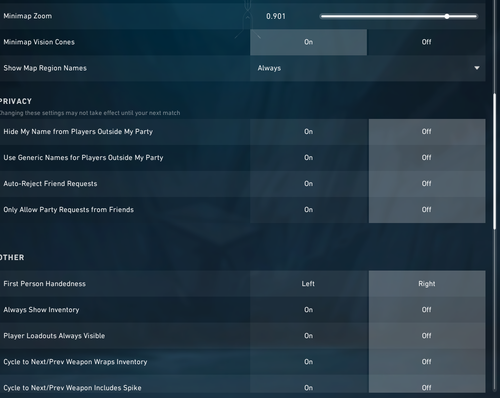
Task: Enable Use Generic Names for Players
Action: 308,158
